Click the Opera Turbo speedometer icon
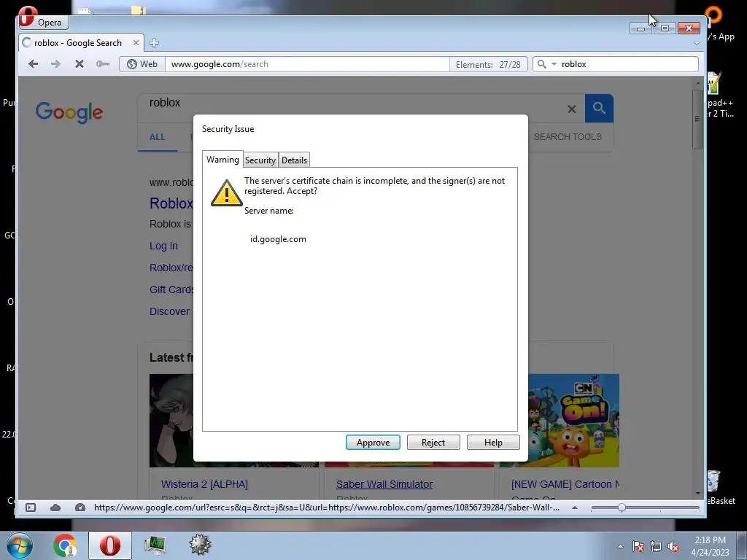The width and height of the screenshot is (747, 560). click(80, 507)
